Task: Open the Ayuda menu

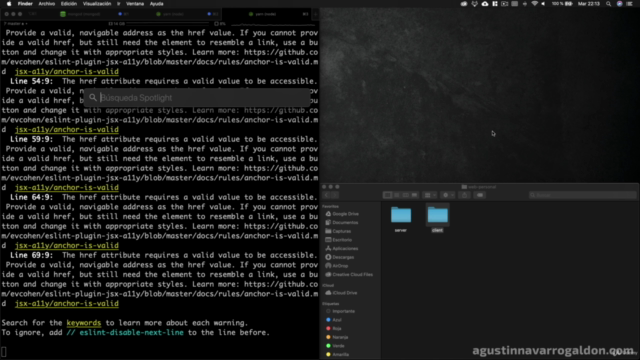Action: click(156, 4)
